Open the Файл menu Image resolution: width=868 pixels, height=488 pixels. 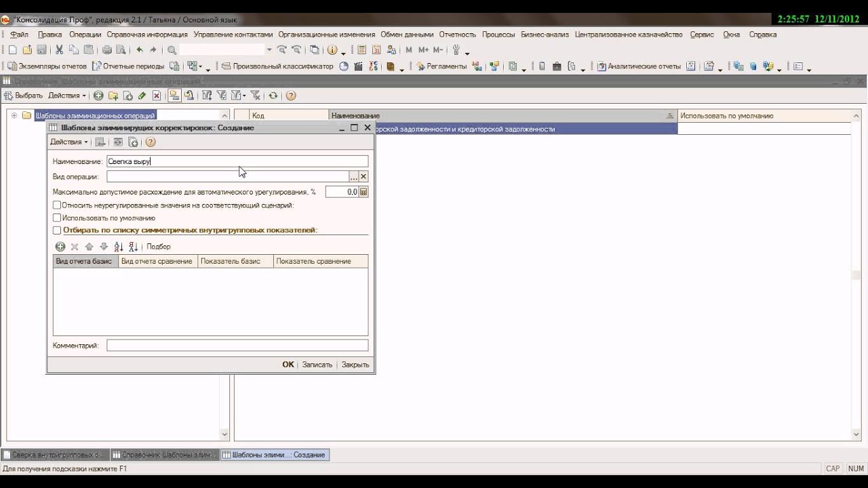click(x=20, y=35)
